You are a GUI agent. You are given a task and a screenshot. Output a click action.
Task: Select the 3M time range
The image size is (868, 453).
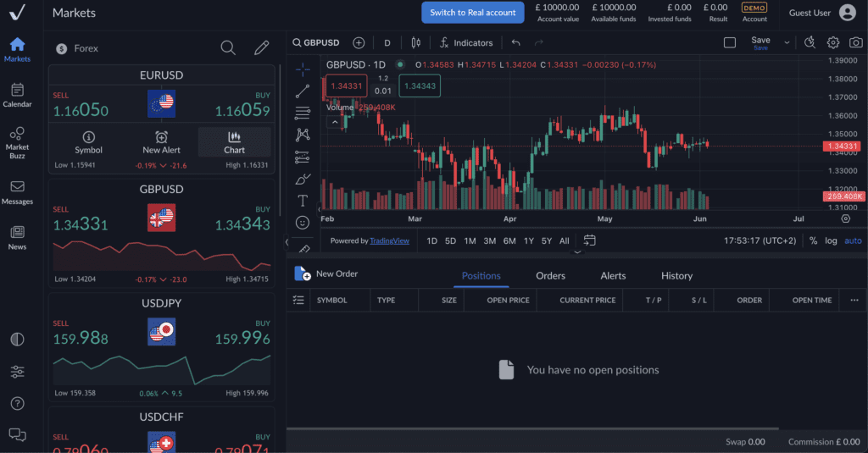[x=489, y=240]
